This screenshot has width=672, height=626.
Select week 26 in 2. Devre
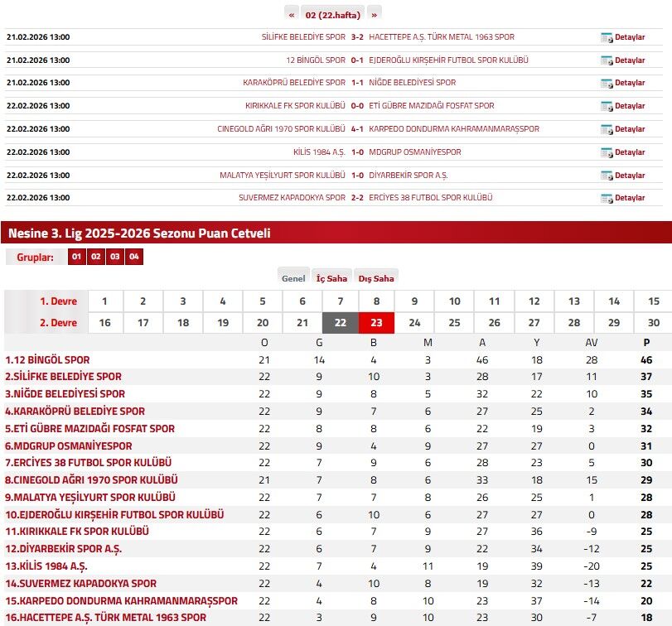tap(494, 323)
